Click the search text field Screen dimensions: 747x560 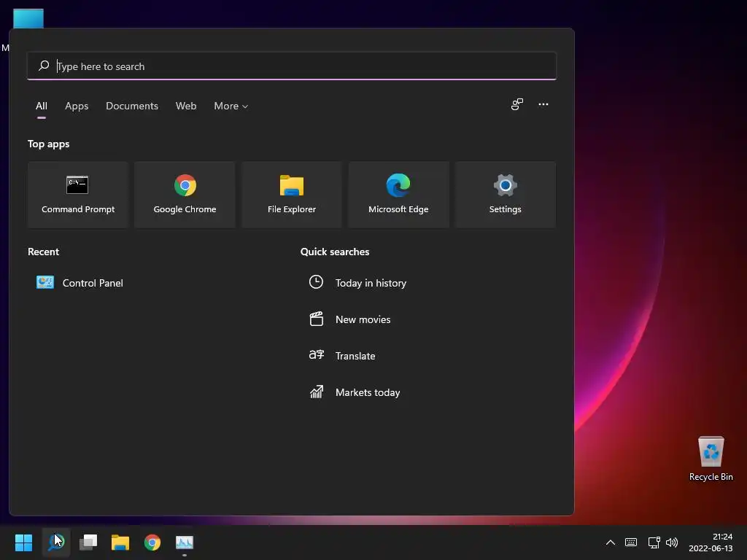[292, 66]
